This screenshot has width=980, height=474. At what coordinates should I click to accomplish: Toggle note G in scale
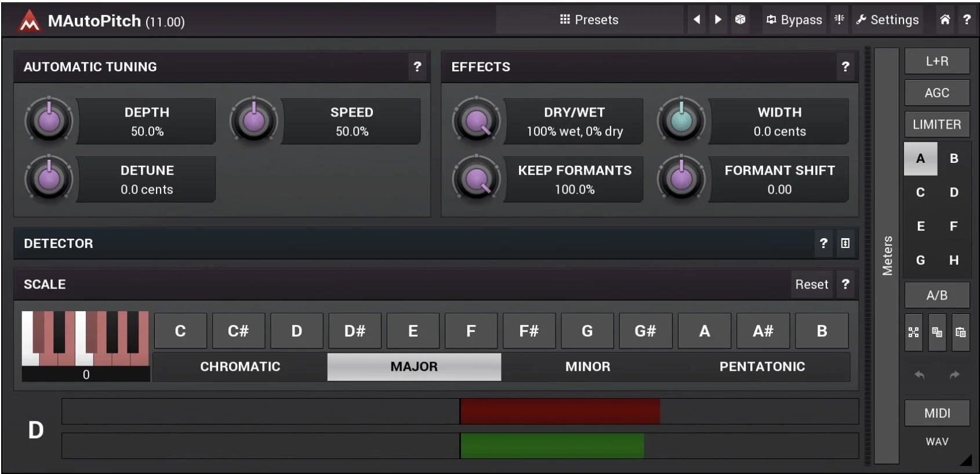click(x=587, y=331)
